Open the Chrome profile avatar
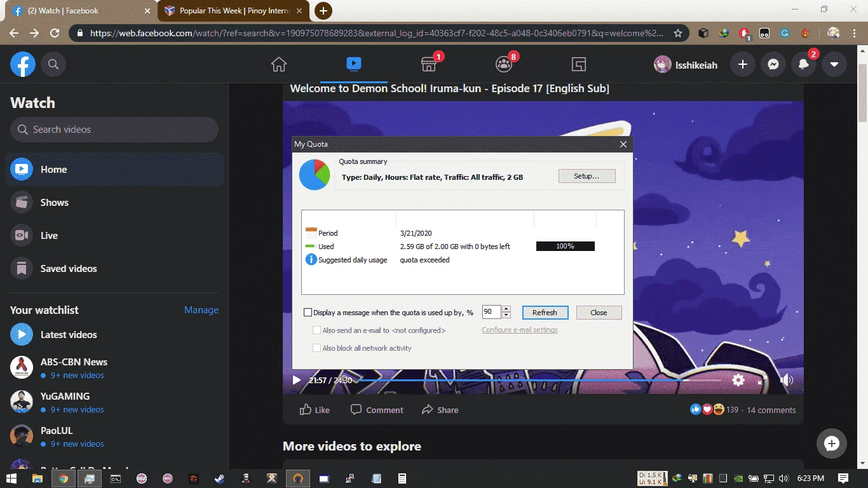 [834, 33]
